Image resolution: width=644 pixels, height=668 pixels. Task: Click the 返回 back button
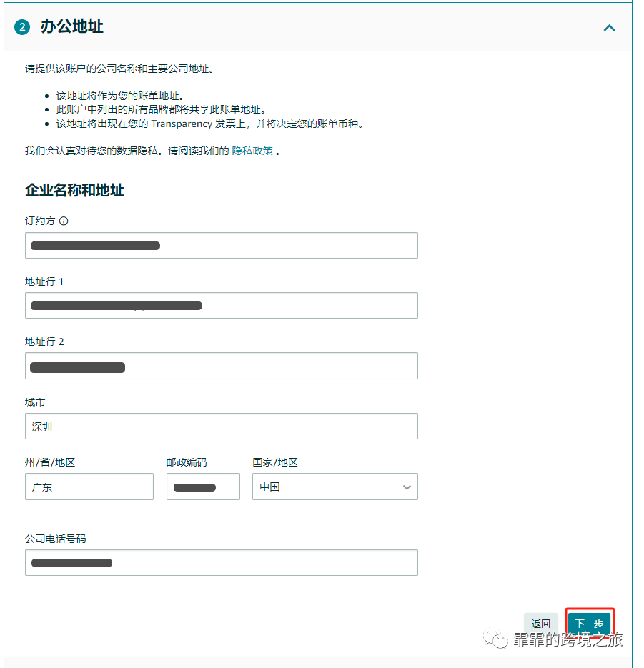[541, 622]
